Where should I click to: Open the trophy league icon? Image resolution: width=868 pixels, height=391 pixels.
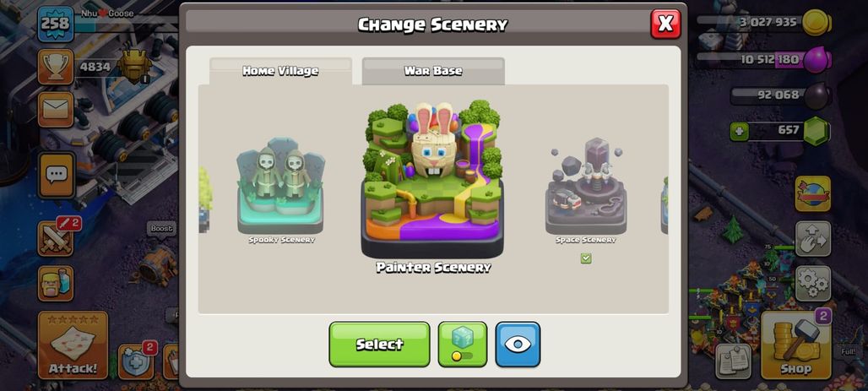pyautogui.click(x=56, y=67)
